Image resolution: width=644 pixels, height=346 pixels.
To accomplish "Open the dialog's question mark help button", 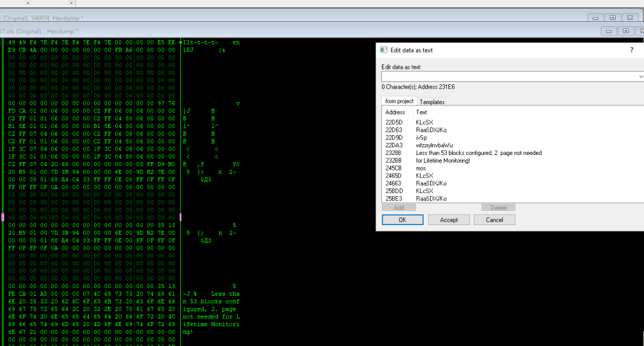I will [631, 50].
